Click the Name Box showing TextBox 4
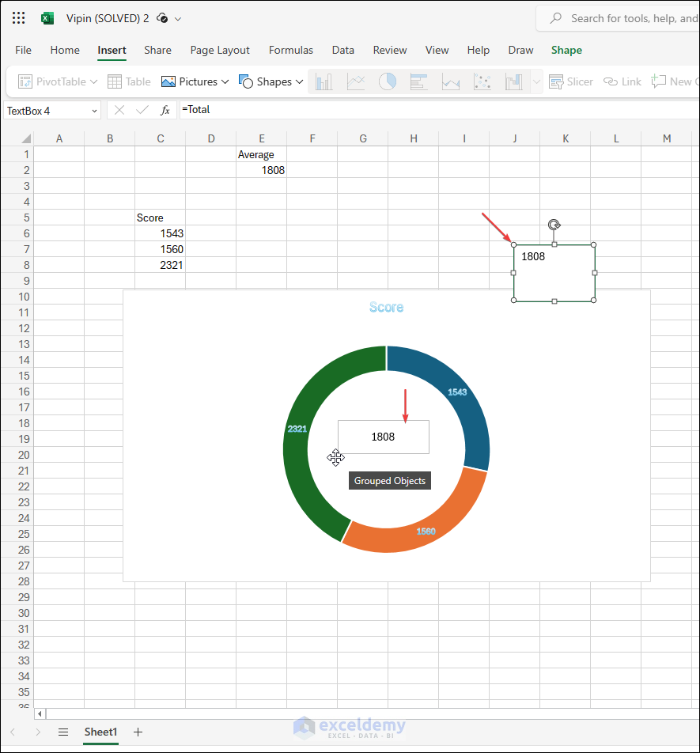Viewport: 700px width, 753px height. coord(47,111)
